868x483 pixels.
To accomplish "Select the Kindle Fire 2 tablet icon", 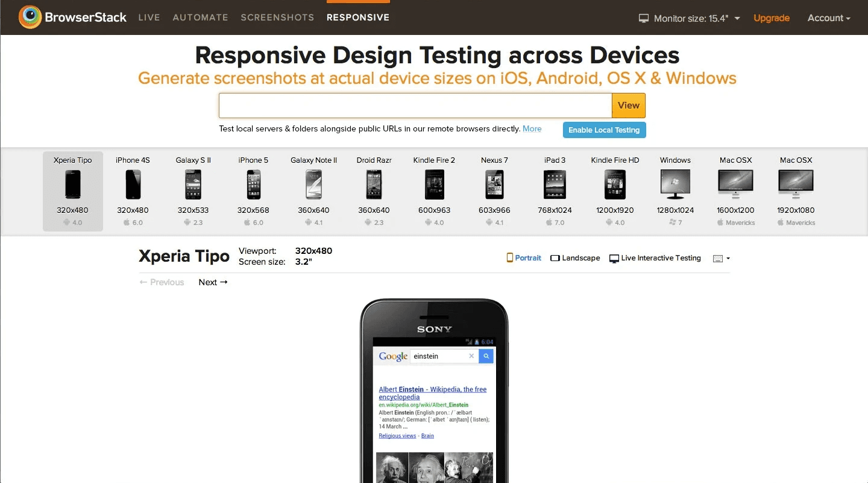I will point(435,185).
